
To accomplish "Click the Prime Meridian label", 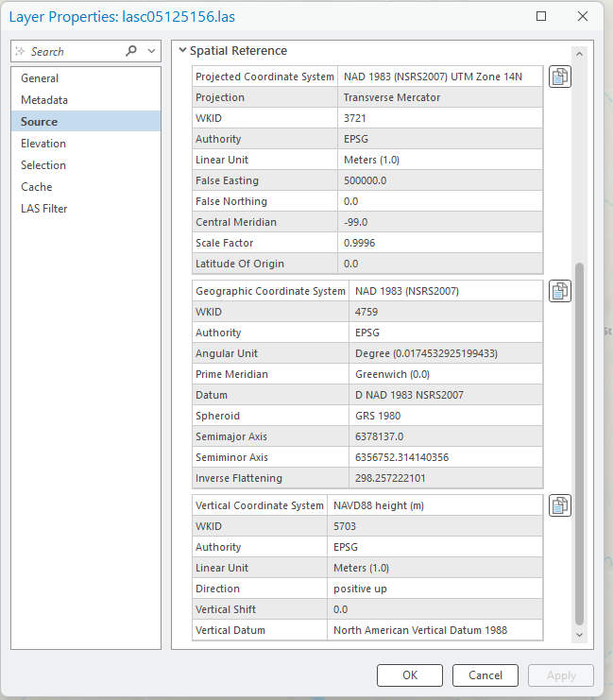I will point(231,374).
